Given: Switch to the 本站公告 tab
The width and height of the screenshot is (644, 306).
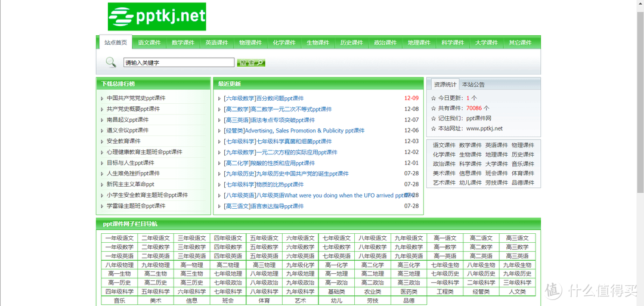Looking at the screenshot, I should 473,85.
